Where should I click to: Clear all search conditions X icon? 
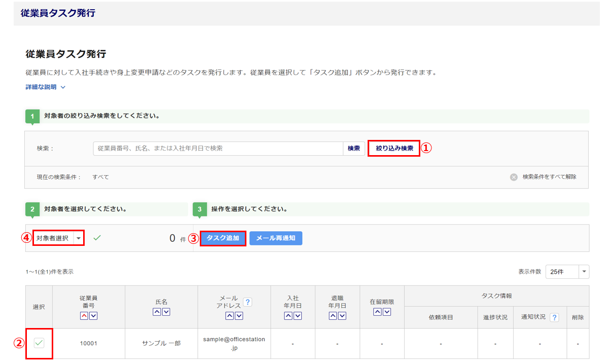[x=514, y=177]
